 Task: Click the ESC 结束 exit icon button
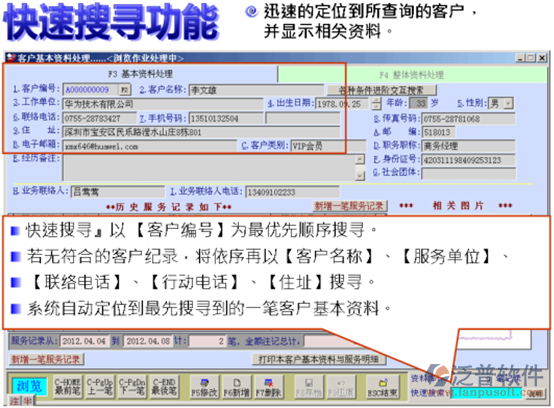click(x=383, y=387)
